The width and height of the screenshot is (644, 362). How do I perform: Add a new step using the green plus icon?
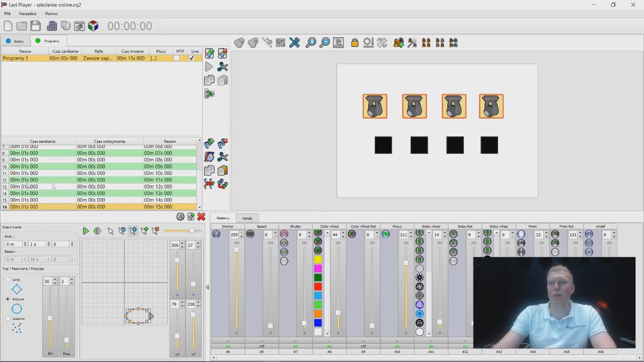pos(209,144)
